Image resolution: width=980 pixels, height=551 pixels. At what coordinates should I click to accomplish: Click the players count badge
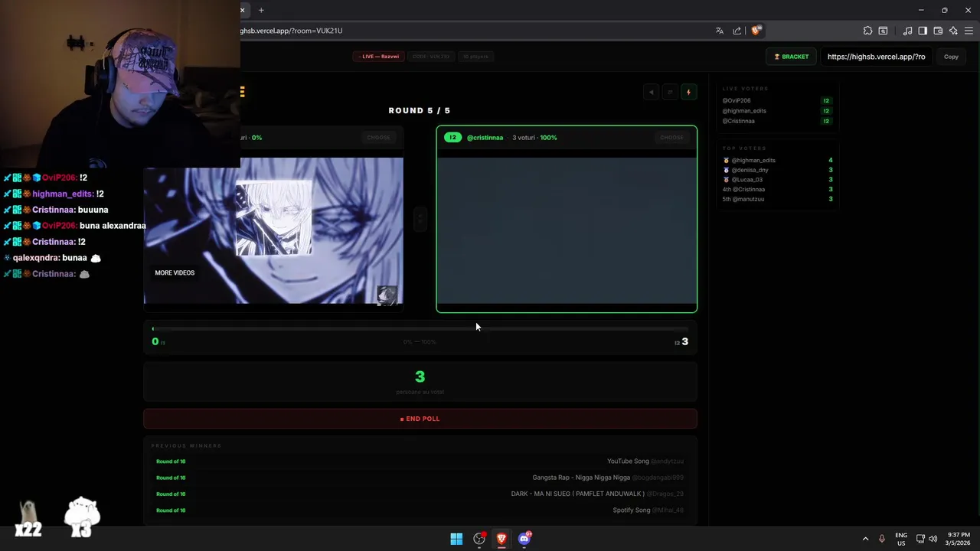tap(475, 57)
